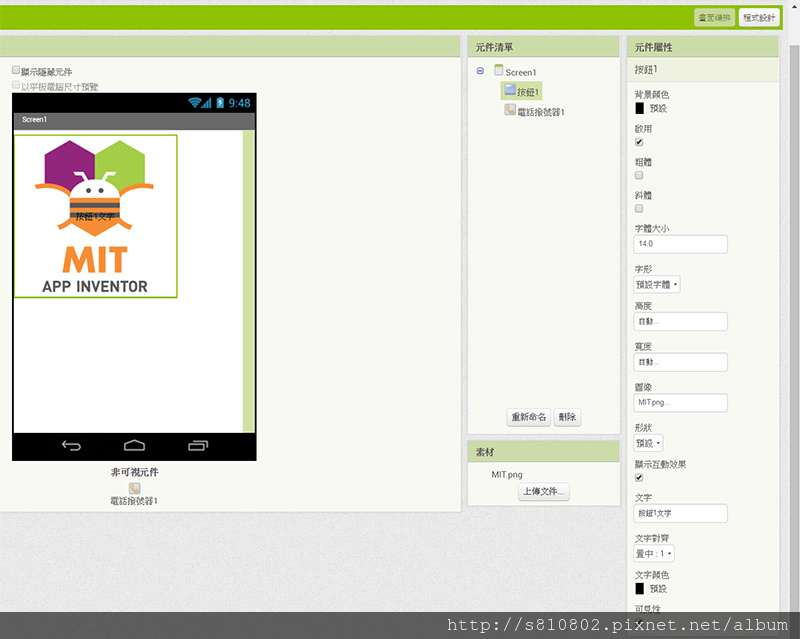
Task: Click the 元件屬性 panel header
Action: pos(703,47)
